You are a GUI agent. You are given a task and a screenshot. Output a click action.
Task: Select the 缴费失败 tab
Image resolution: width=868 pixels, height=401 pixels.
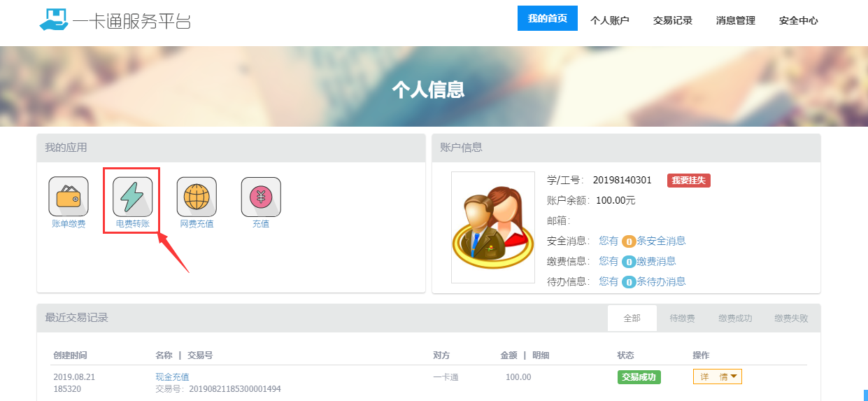click(791, 318)
